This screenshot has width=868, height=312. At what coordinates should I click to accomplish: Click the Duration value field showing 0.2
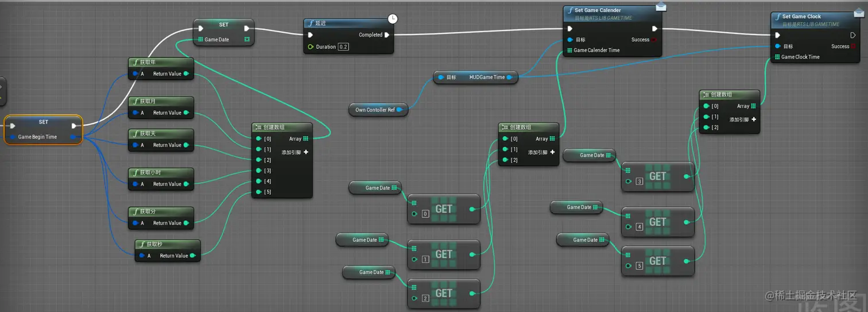[x=343, y=47]
